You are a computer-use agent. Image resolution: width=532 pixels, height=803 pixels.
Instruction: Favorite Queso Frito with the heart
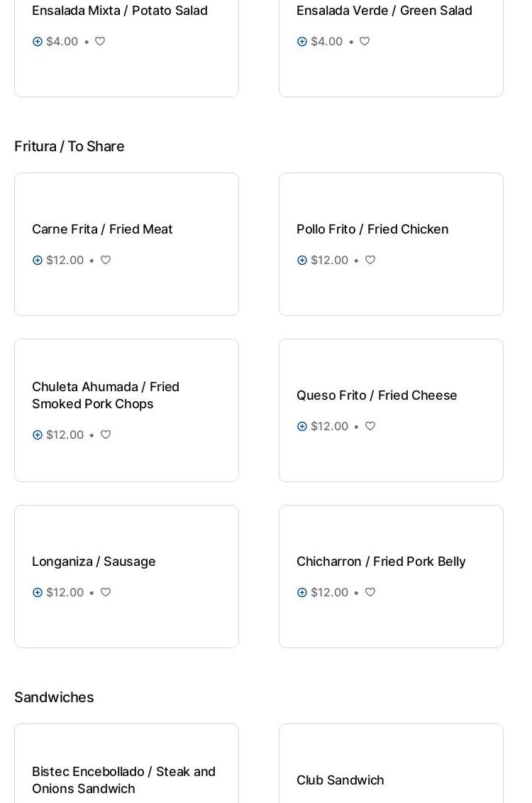tap(370, 427)
